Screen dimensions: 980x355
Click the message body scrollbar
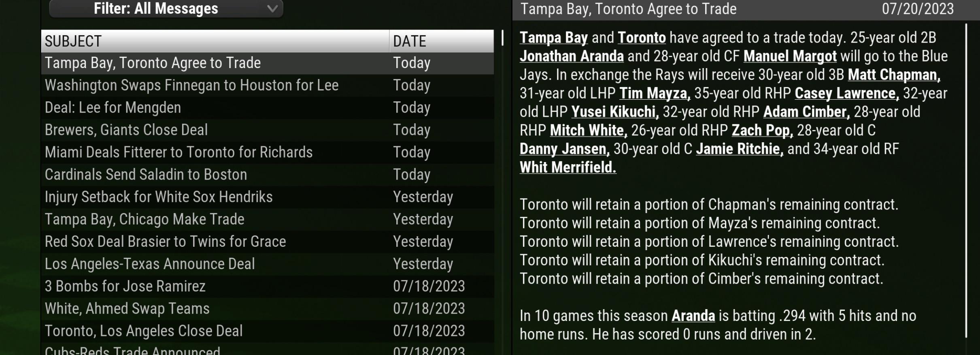[x=966, y=180]
